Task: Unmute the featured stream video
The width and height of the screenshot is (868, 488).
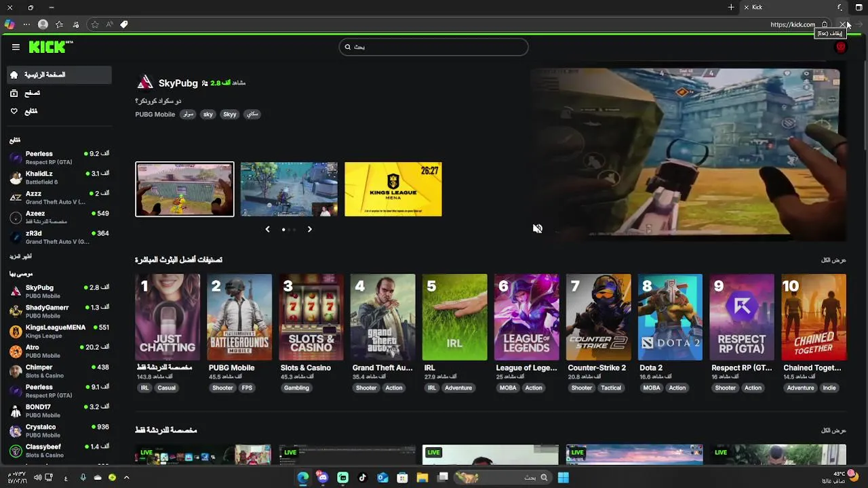Action: (537, 229)
